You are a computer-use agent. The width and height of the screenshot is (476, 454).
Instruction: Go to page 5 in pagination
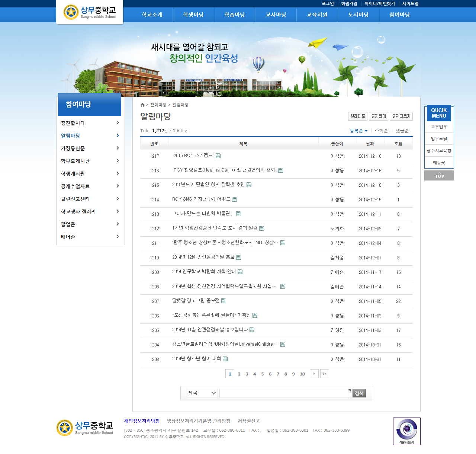(x=262, y=374)
